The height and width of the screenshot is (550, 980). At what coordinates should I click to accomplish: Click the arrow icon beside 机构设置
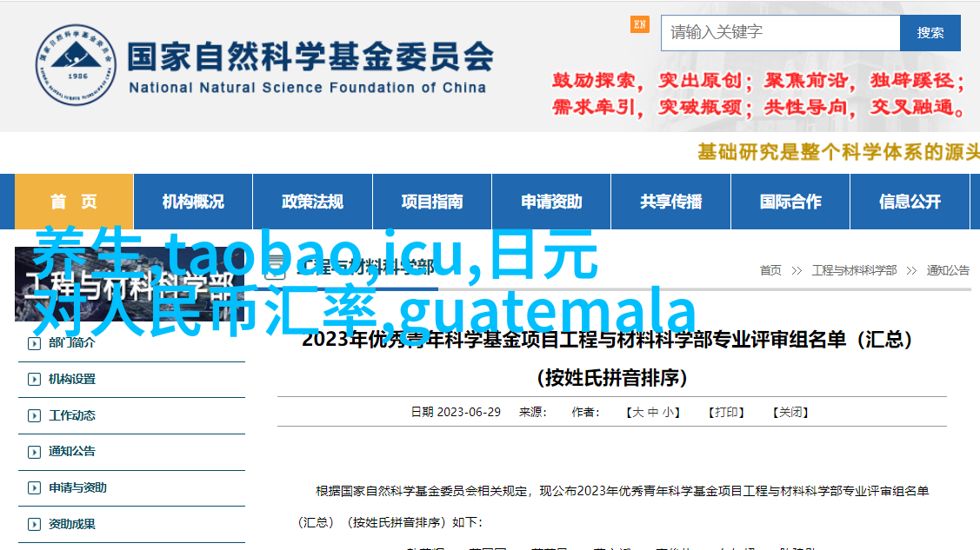[35, 380]
